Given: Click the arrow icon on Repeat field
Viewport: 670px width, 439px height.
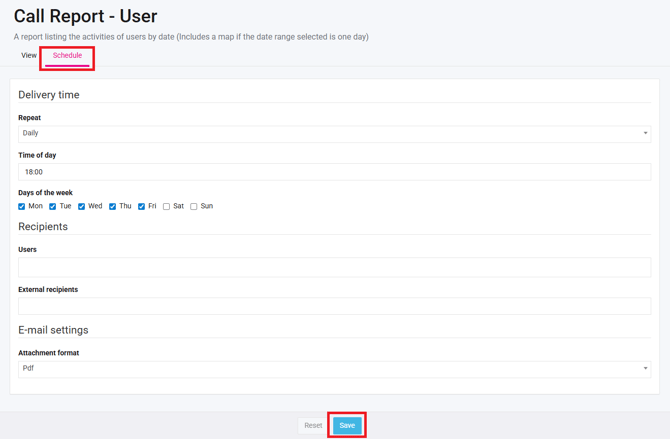Looking at the screenshot, I should (x=645, y=133).
